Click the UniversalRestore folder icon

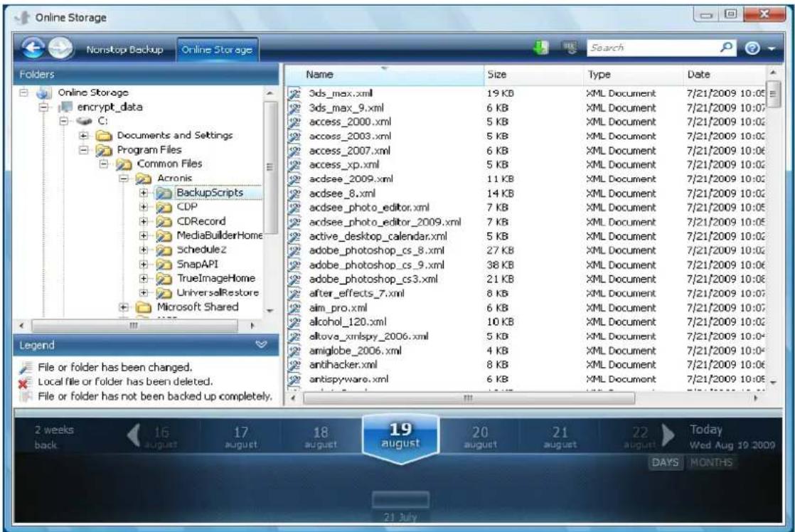coord(164,292)
